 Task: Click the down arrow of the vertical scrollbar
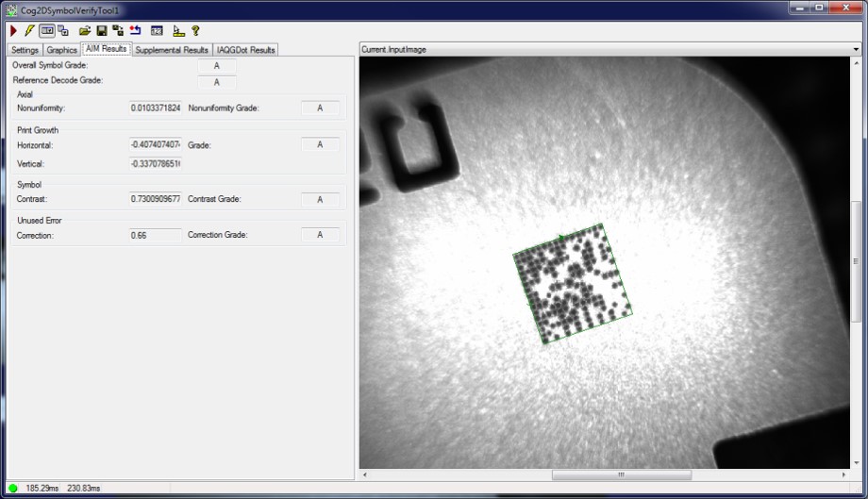click(x=856, y=462)
